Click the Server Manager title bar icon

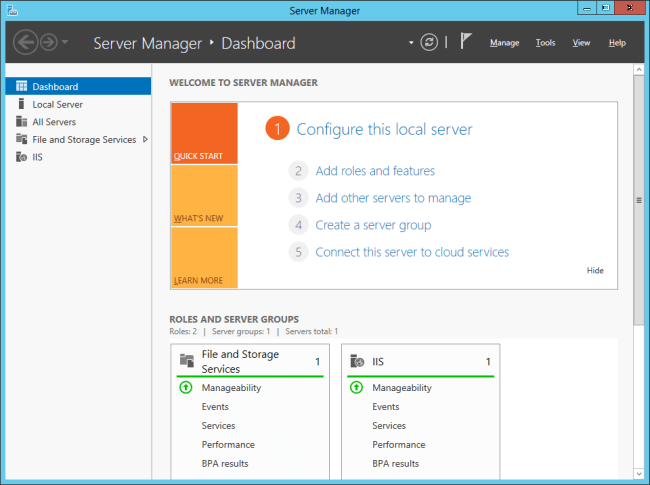[x=12, y=10]
